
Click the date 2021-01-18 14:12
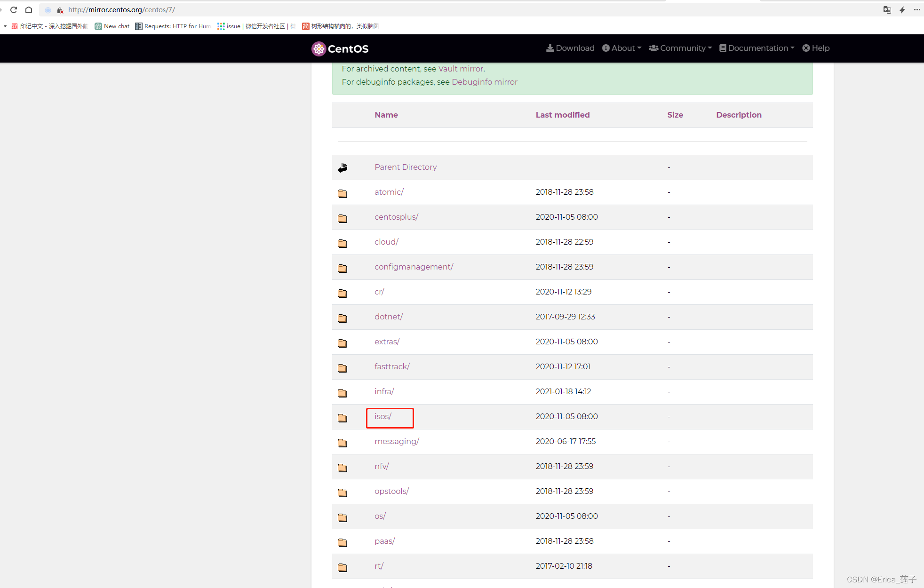[x=564, y=391]
